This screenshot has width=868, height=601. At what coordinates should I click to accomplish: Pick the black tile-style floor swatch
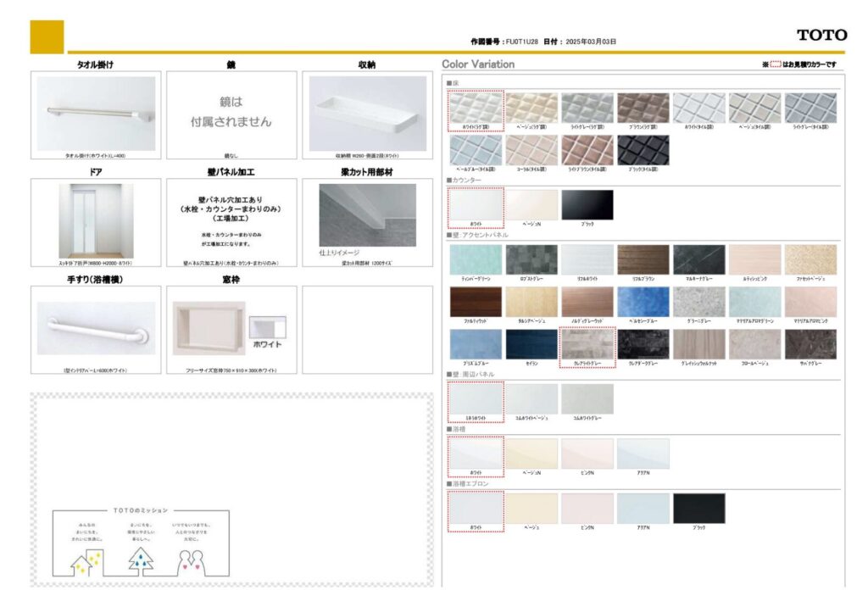pyautogui.click(x=643, y=150)
